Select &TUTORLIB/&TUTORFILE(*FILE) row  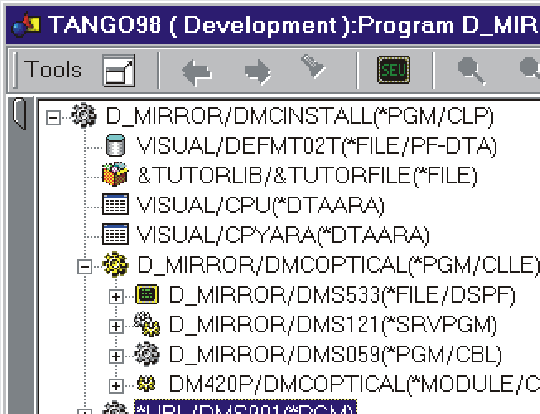(308, 176)
